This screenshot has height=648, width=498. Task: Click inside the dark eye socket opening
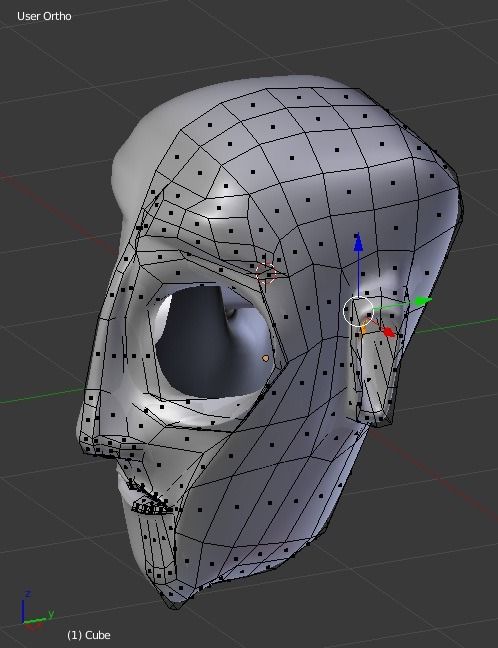tap(207, 343)
